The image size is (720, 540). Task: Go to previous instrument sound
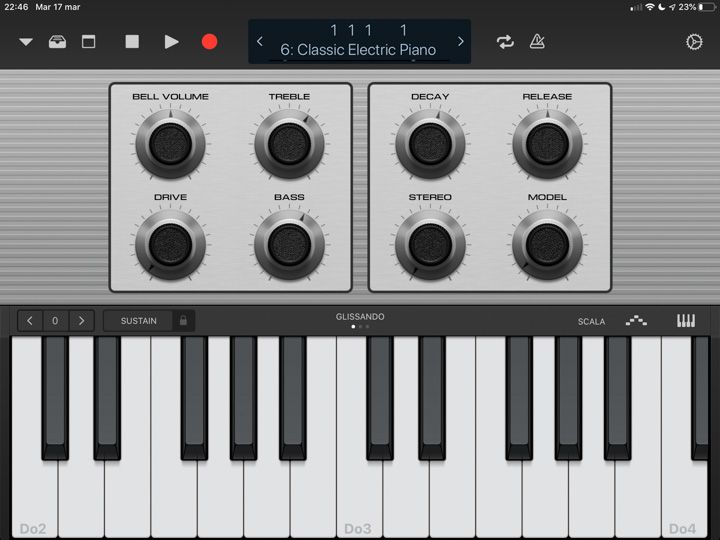coord(260,41)
